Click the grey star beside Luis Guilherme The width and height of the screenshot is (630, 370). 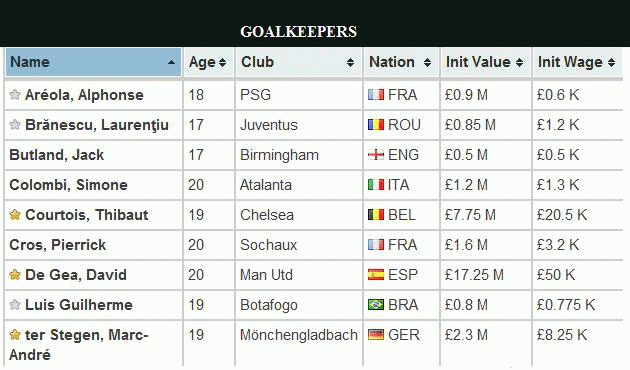(x=15, y=305)
